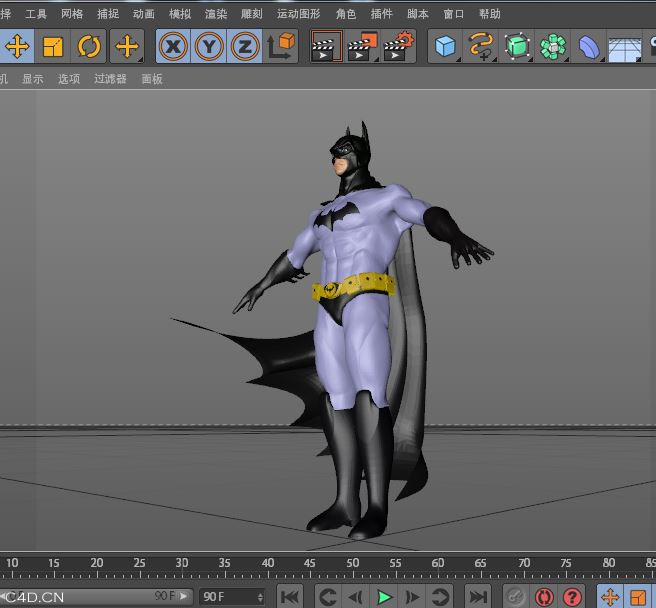
Task: Select the Rotate tool
Action: coord(89,46)
